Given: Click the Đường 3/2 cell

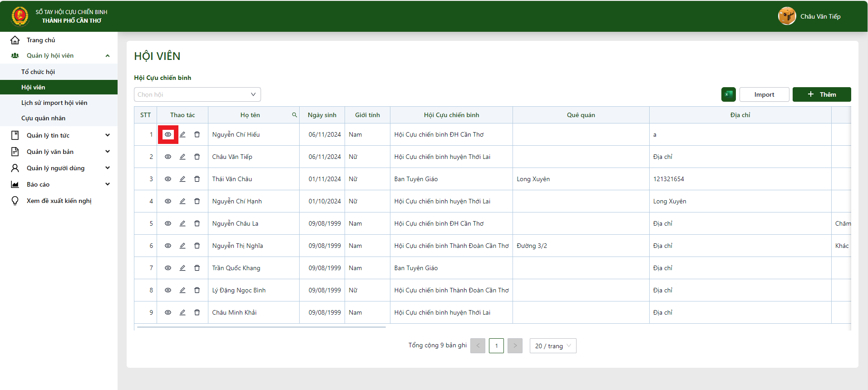Looking at the screenshot, I should (581, 246).
